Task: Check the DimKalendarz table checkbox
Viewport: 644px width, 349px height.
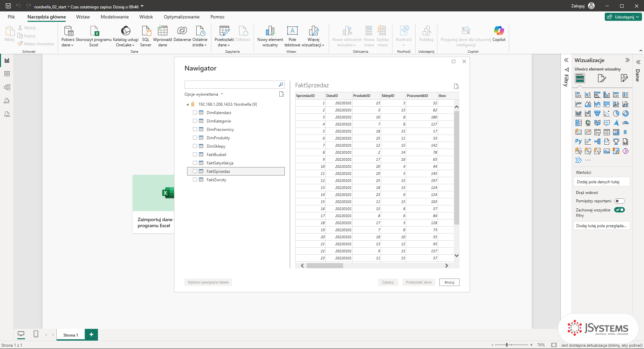Action: point(195,113)
